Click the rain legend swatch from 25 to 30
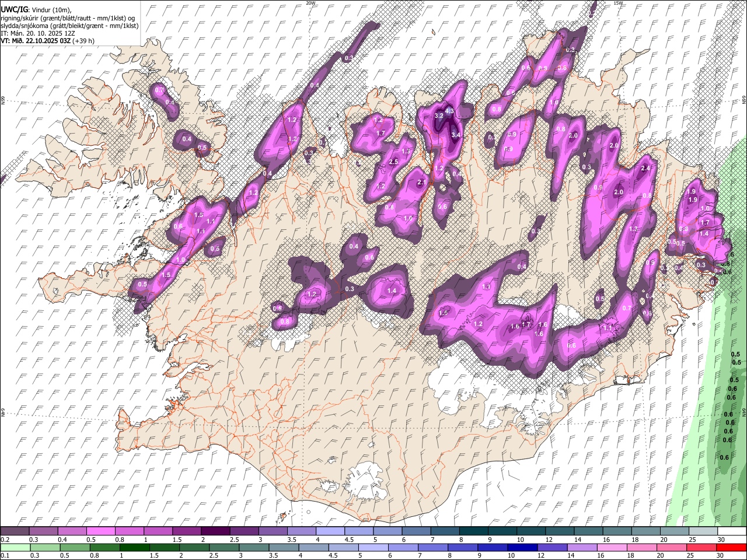This screenshot has width=747, height=560. [x=703, y=547]
